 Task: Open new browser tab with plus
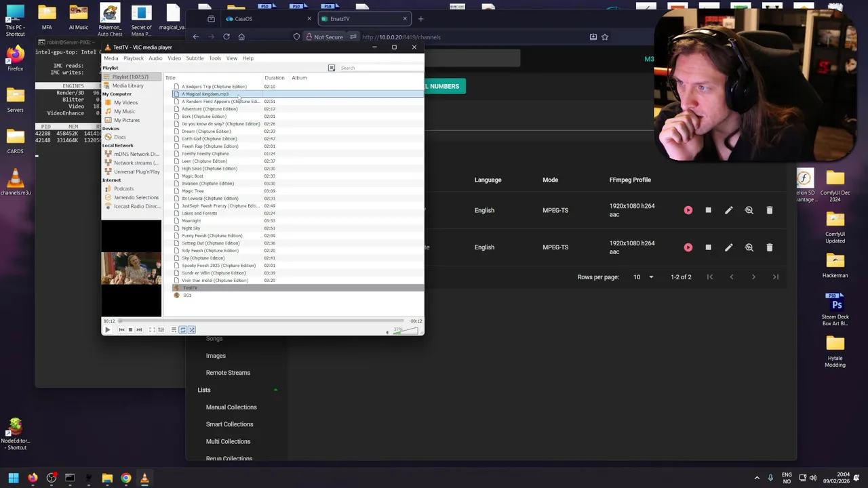[420, 19]
